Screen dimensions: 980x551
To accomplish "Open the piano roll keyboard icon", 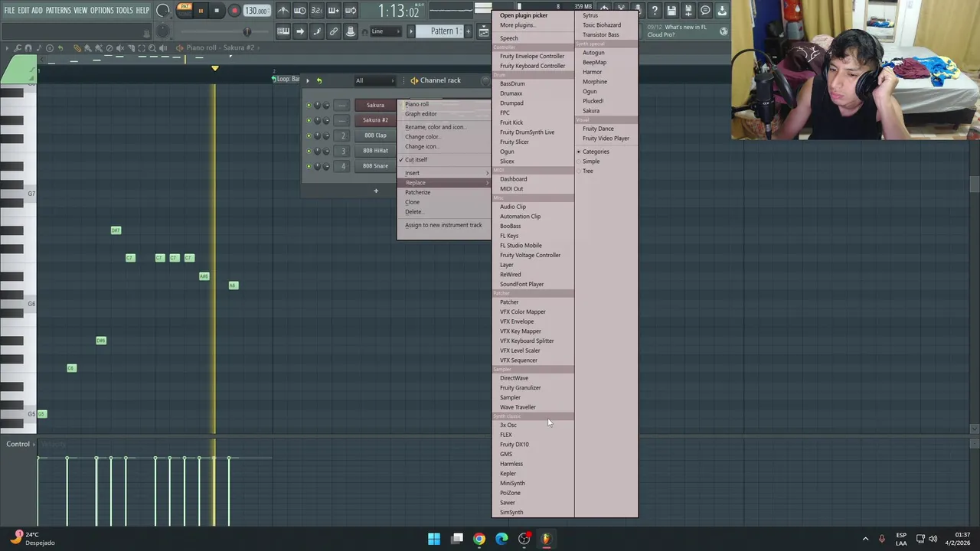I will 283,31.
